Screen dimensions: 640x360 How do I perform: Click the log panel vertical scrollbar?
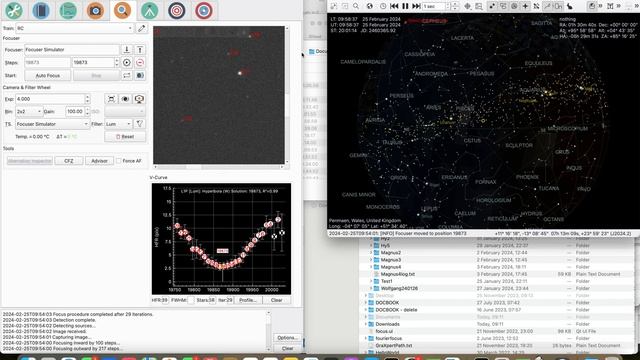268,331
